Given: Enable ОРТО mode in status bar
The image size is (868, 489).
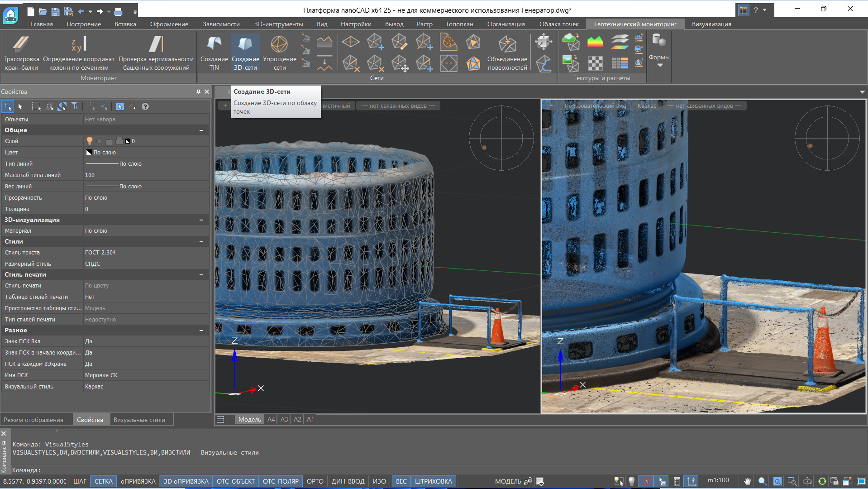Looking at the screenshot, I should [x=315, y=481].
